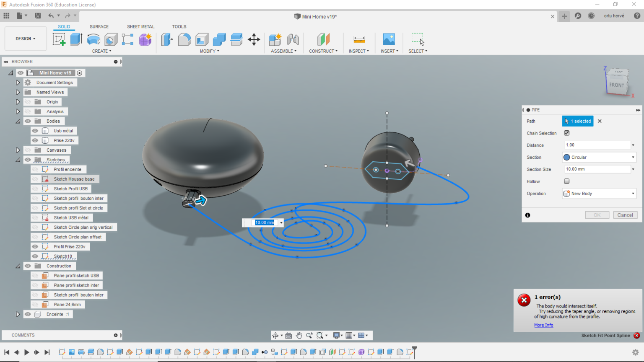The width and height of the screenshot is (644, 362).
Task: Click the Save icon in title toolbar
Action: tap(38, 16)
